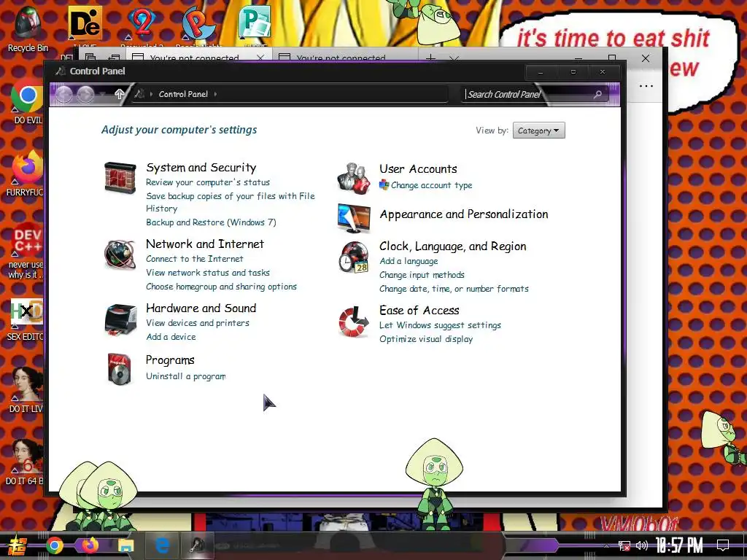Click Save backup copies with File History
The width and height of the screenshot is (747, 560).
pyautogui.click(x=230, y=203)
